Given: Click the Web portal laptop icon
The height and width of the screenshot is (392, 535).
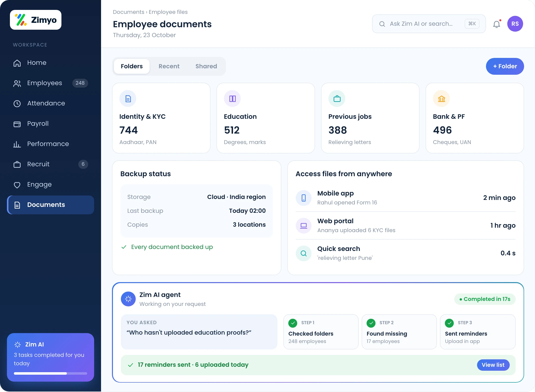Looking at the screenshot, I should pyautogui.click(x=304, y=225).
